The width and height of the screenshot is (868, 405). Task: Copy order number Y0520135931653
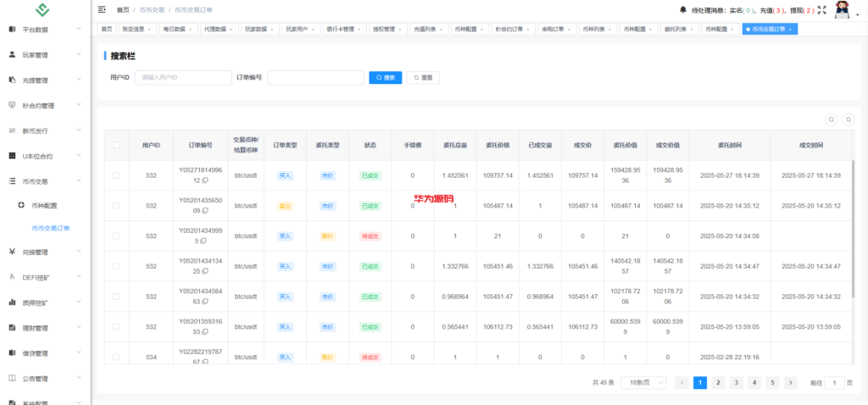coord(204,332)
